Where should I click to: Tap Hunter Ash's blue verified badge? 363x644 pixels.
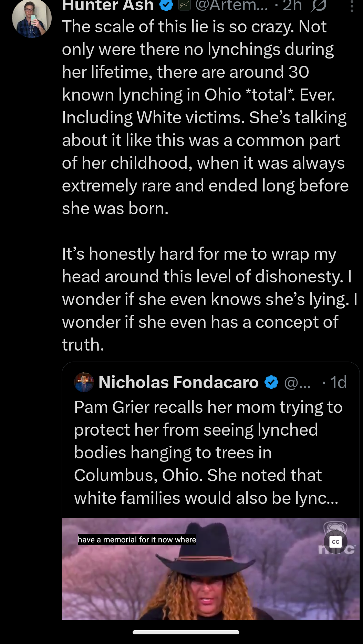pos(167,5)
